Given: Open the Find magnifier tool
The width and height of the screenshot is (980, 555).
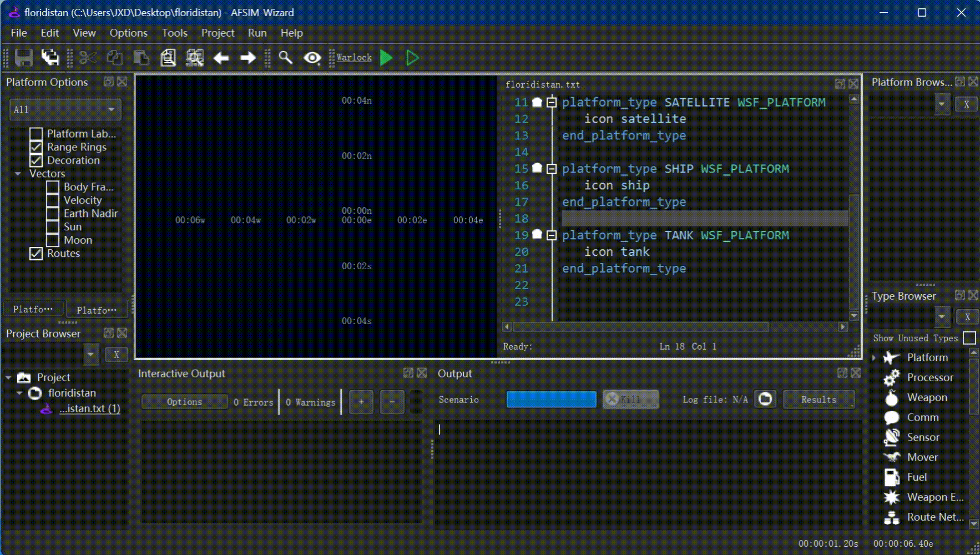Looking at the screenshot, I should click(285, 57).
